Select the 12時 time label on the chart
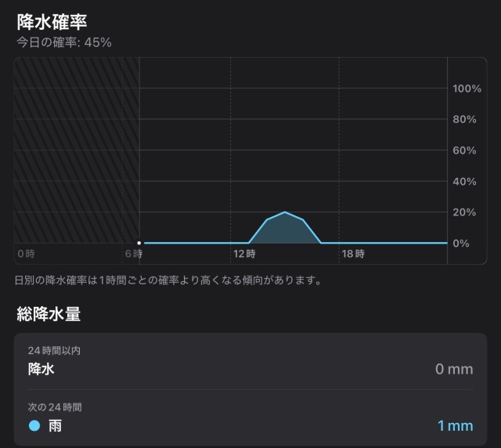 click(244, 254)
